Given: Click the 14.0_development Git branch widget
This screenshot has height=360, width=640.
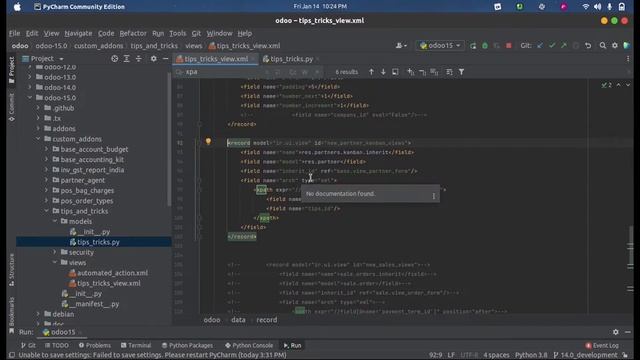Looking at the screenshot, I should [585, 355].
